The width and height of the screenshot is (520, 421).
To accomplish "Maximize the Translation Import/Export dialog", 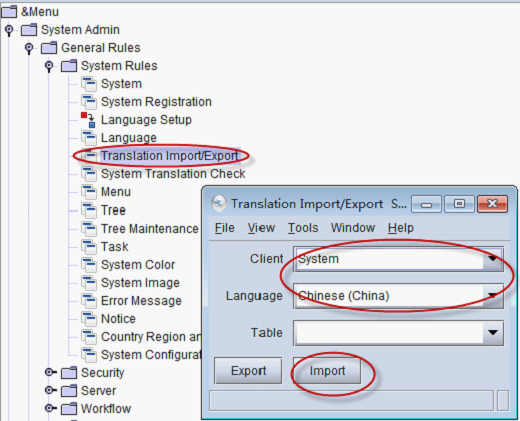I will 459,204.
